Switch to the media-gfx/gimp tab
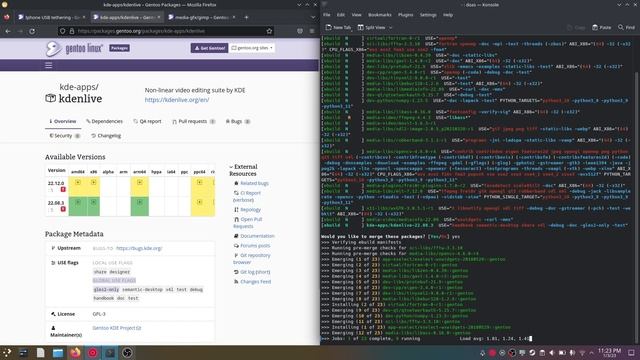Screen dimensions: 640x360 tap(201, 17)
